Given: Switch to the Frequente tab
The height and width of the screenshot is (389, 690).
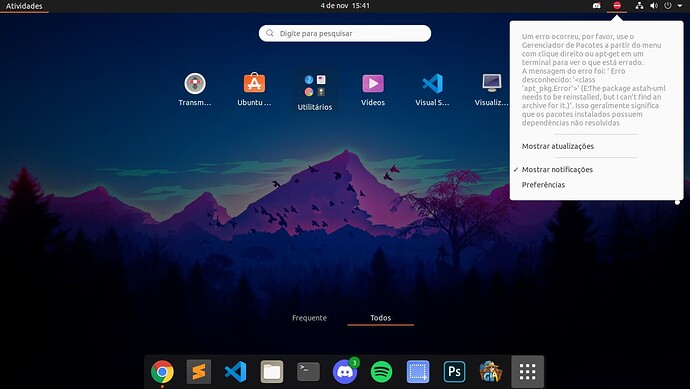Looking at the screenshot, I should pyautogui.click(x=309, y=318).
